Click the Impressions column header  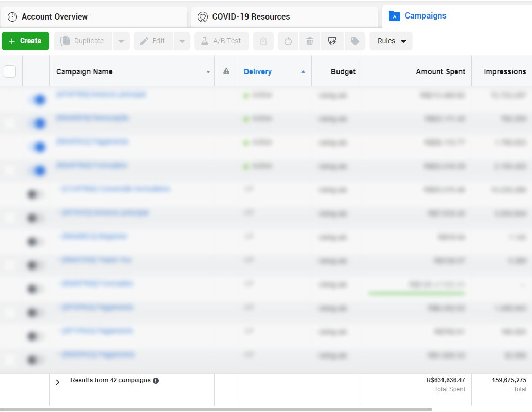[505, 71]
